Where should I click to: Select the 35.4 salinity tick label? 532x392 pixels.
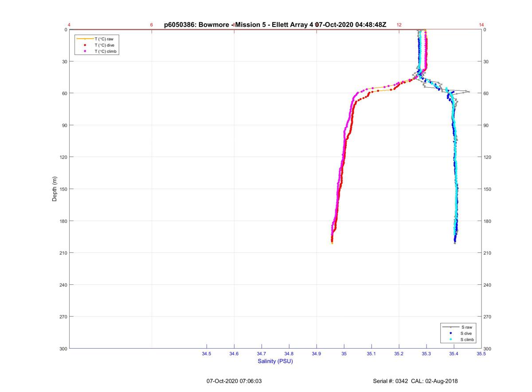point(454,354)
